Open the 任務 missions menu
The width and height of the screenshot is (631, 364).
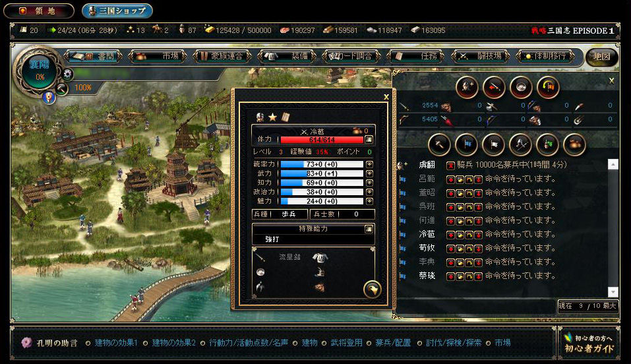tap(416, 56)
